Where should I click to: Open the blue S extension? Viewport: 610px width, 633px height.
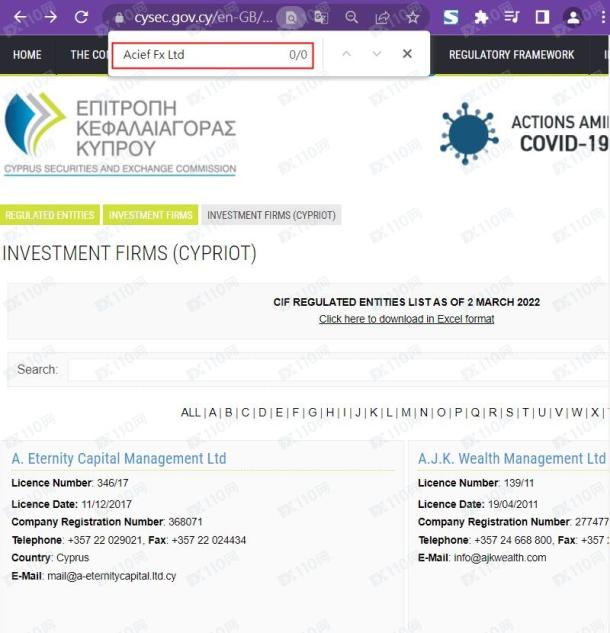[451, 17]
